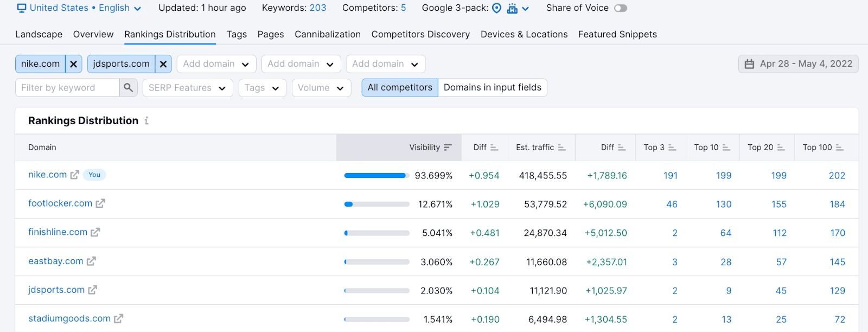Switch to Cannibalization tab
Screen dimensions: 868x332
pos(328,34)
